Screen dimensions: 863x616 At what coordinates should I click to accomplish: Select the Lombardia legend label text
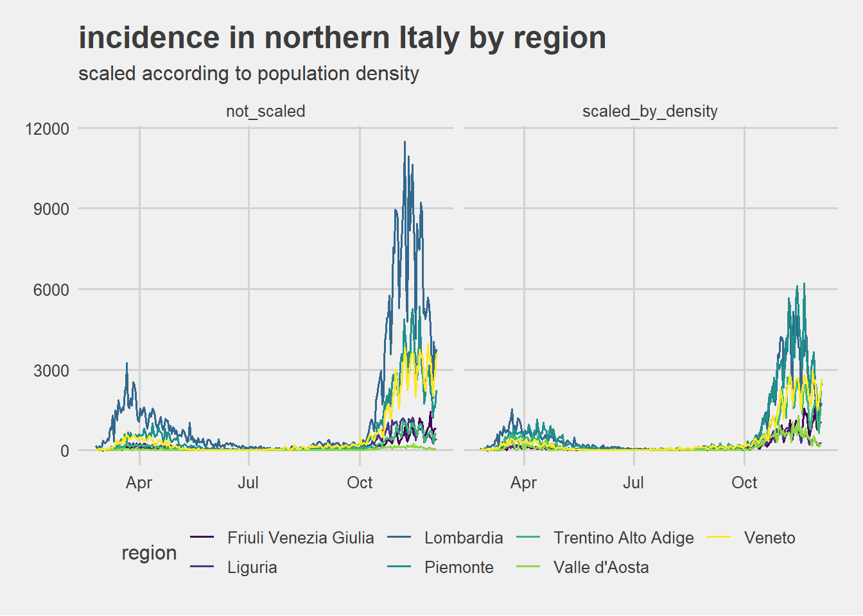[x=463, y=538]
